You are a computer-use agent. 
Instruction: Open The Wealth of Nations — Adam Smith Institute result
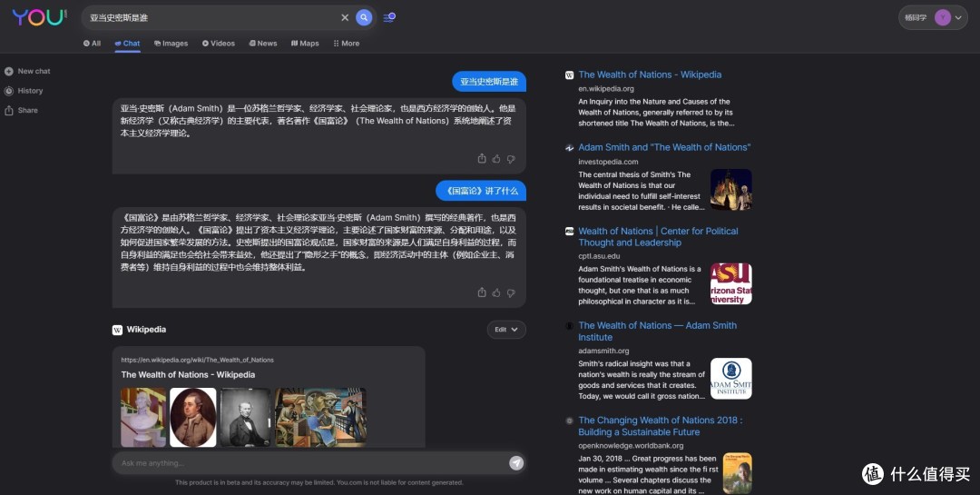click(x=658, y=331)
